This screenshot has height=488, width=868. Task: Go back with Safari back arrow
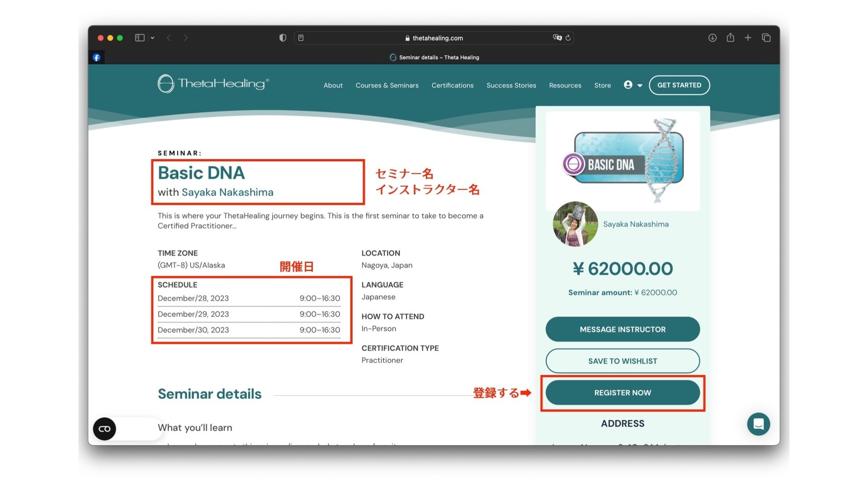pos(169,38)
